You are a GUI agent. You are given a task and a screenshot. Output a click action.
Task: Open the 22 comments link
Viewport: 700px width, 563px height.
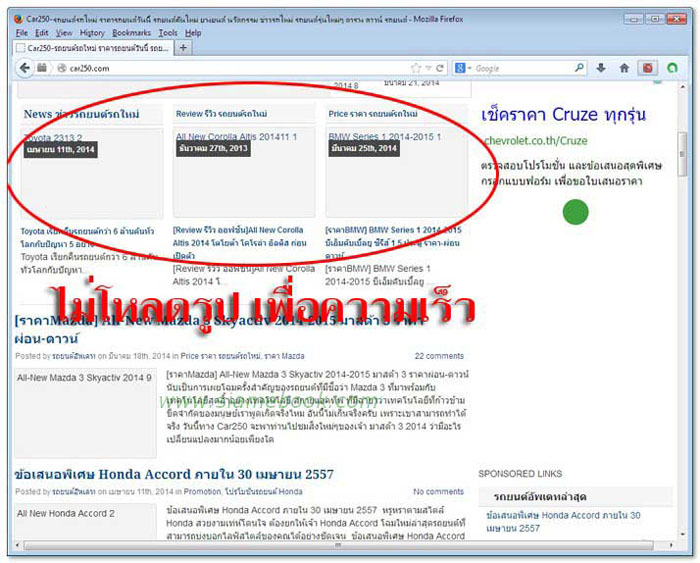[439, 356]
